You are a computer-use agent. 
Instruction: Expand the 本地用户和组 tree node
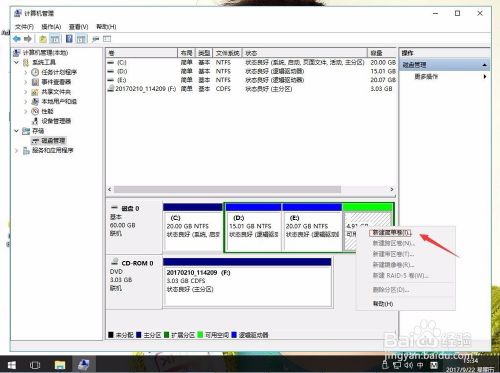26,101
